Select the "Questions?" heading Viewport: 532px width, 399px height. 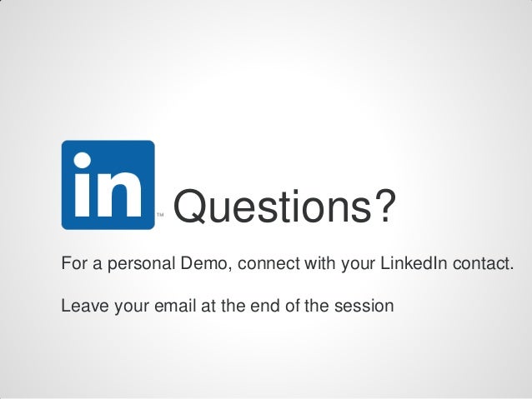point(284,206)
